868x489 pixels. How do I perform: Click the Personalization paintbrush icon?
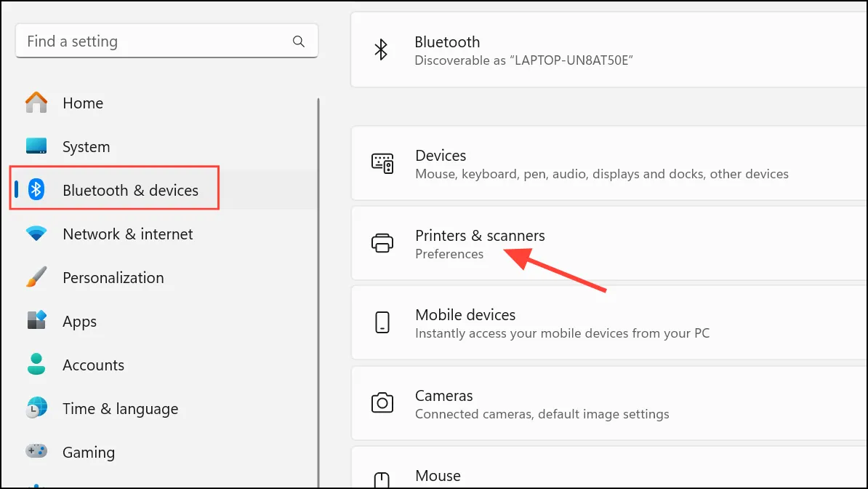tap(36, 277)
